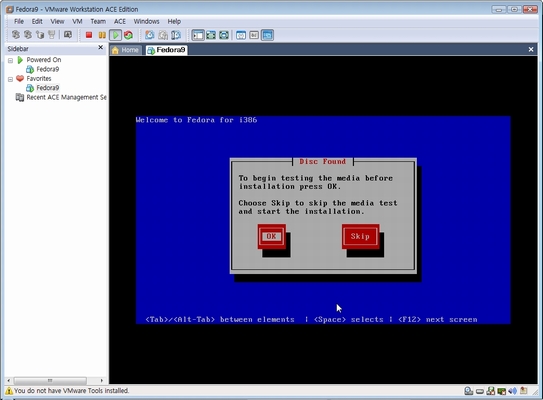The image size is (543, 400).
Task: Click the VMware Tools warning icon
Action: 9,391
